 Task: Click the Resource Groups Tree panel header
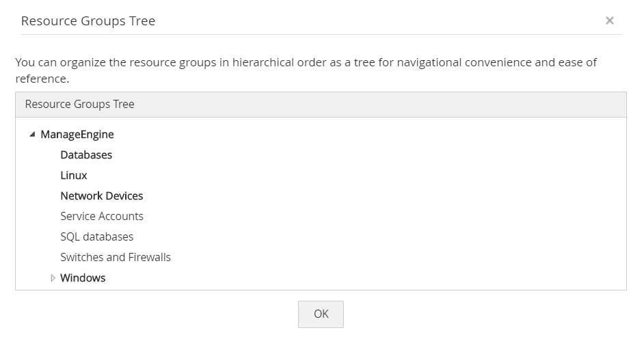pyautogui.click(x=79, y=105)
